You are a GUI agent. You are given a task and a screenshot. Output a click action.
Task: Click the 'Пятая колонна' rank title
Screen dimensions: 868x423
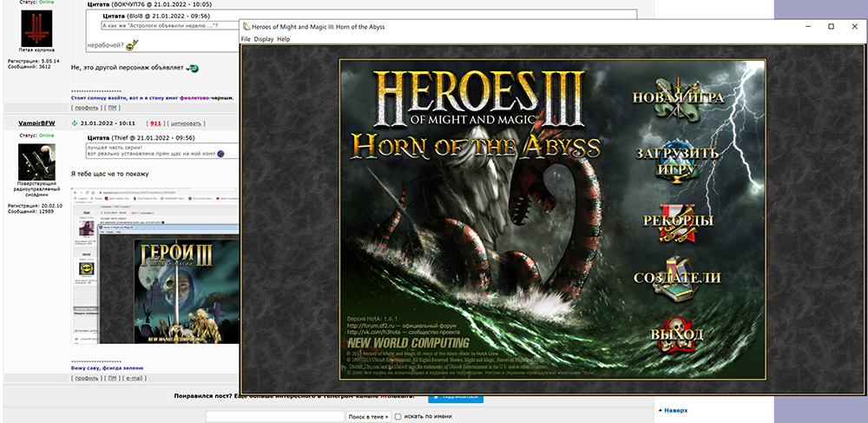point(36,52)
